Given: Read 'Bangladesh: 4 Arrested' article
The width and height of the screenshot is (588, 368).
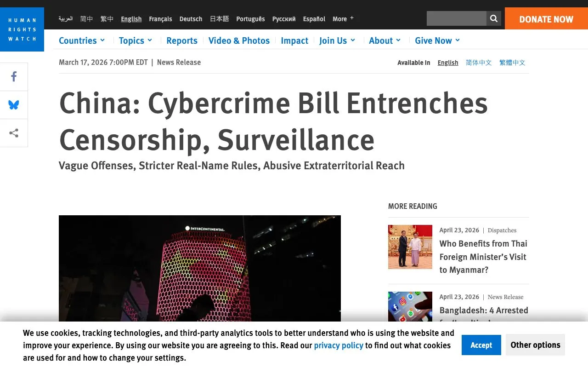Looking at the screenshot, I should click(x=484, y=310).
